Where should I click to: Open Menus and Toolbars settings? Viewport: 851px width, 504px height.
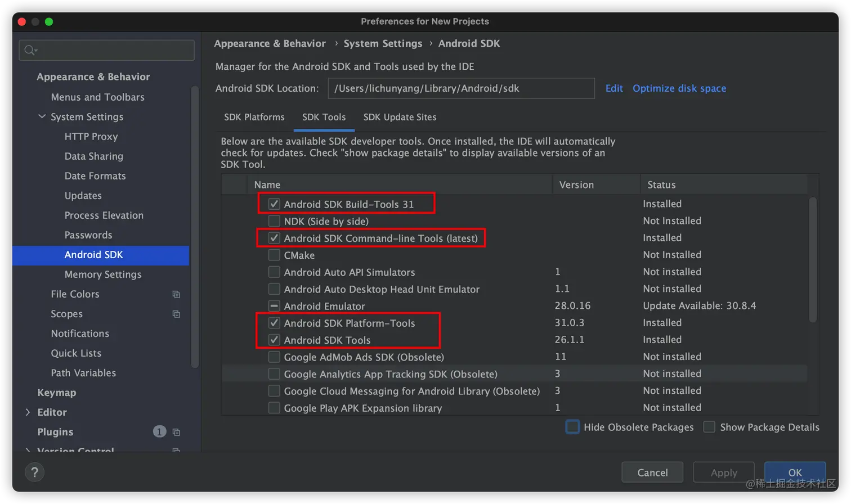(98, 97)
